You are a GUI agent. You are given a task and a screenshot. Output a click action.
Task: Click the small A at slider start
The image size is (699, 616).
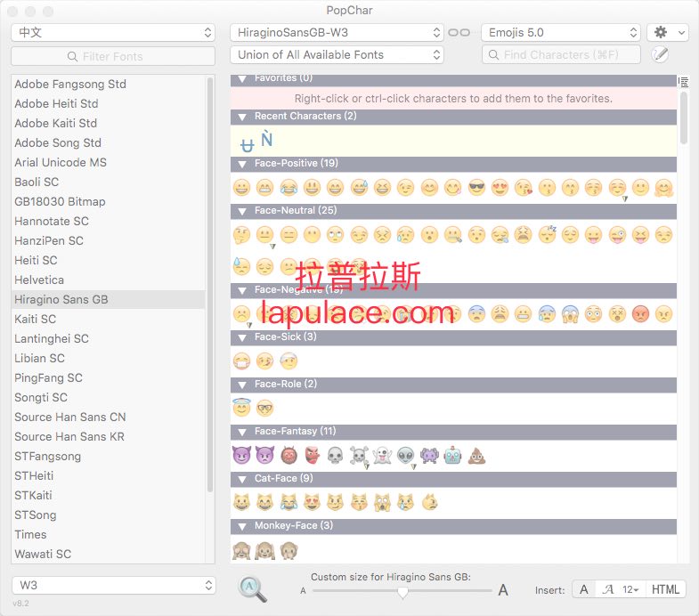[x=303, y=591]
